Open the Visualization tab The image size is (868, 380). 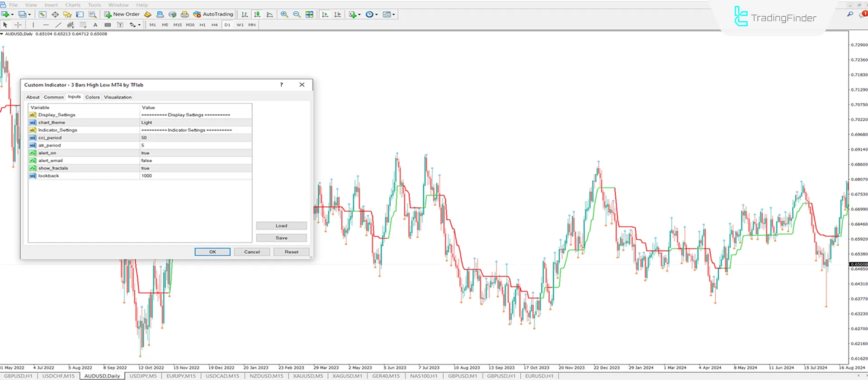pos(118,97)
